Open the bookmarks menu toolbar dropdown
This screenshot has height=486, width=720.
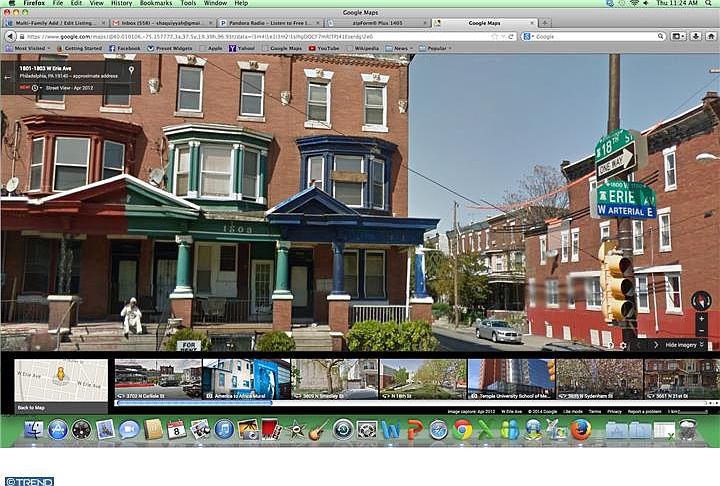[x=678, y=36]
